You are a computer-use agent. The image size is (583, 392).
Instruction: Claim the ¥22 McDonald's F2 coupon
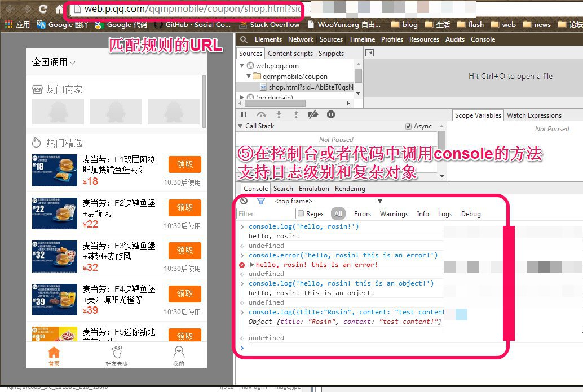pos(185,208)
